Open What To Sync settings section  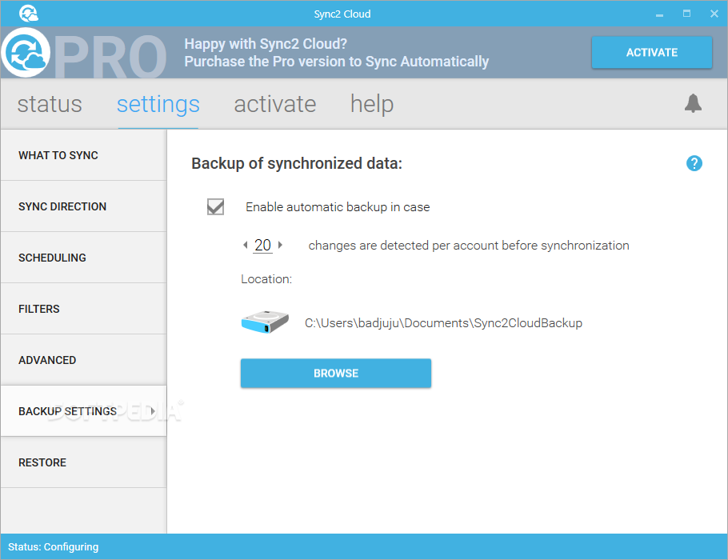tap(83, 155)
